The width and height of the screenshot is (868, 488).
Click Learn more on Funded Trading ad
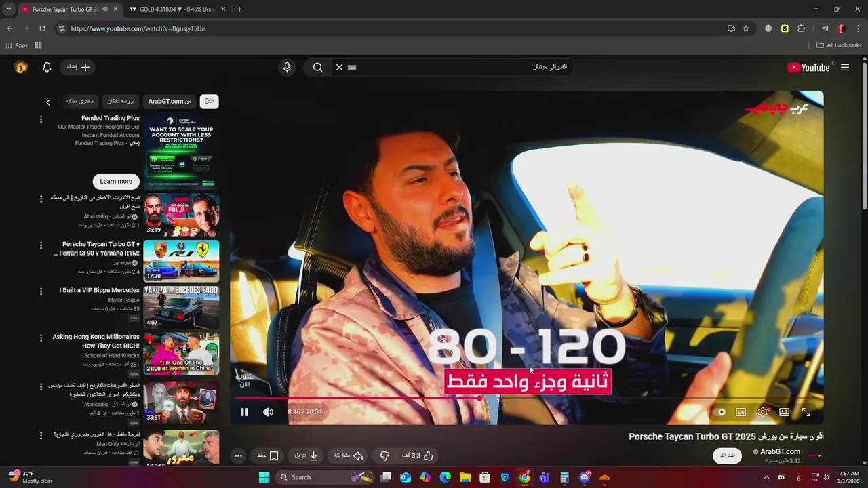click(x=116, y=181)
